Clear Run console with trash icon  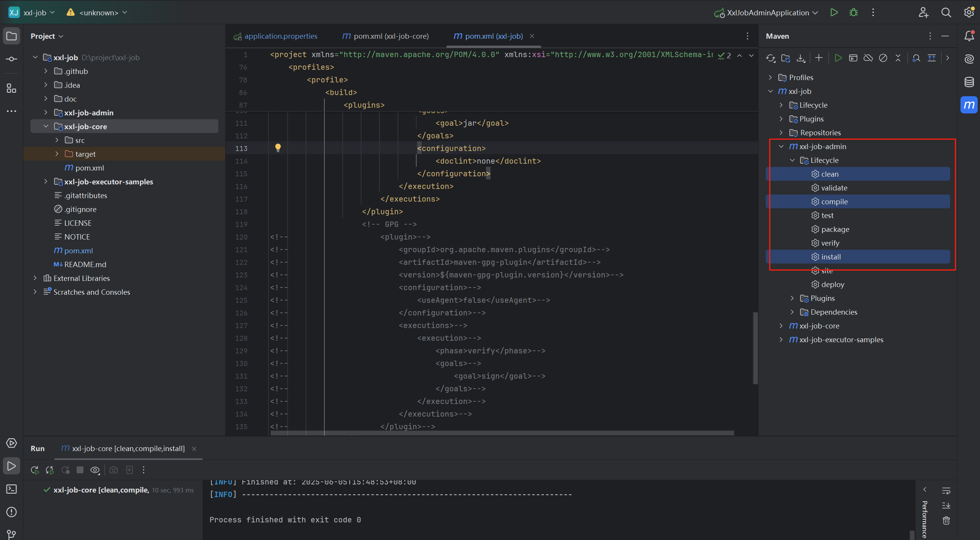946,520
